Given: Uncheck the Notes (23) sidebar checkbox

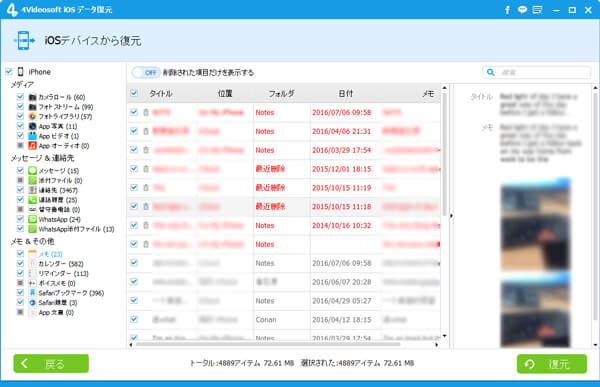Looking at the screenshot, I should 20,253.
